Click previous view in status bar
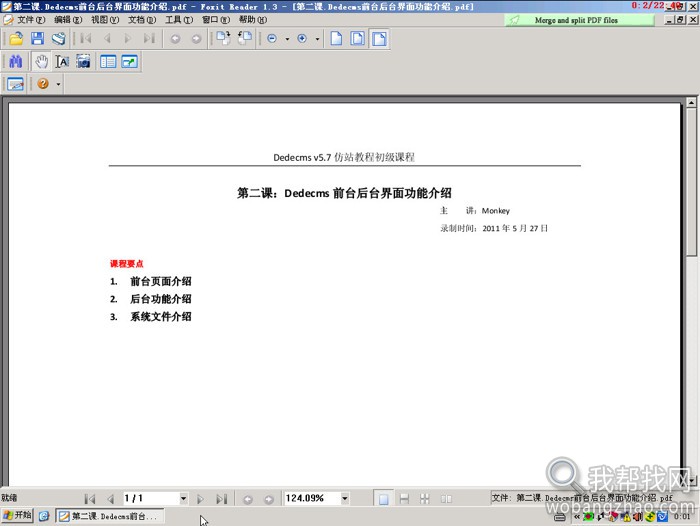700x526 pixels. (x=248, y=499)
